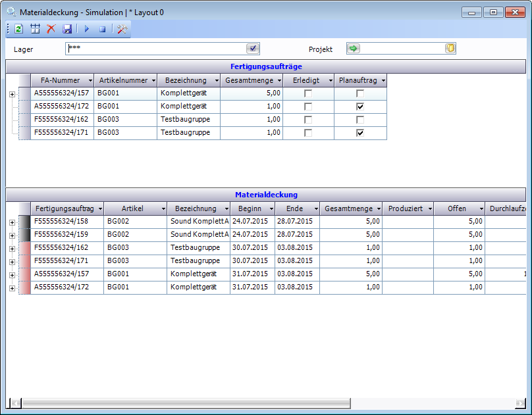Click the table layout toolbar icon
The image size is (532, 415).
(36, 29)
